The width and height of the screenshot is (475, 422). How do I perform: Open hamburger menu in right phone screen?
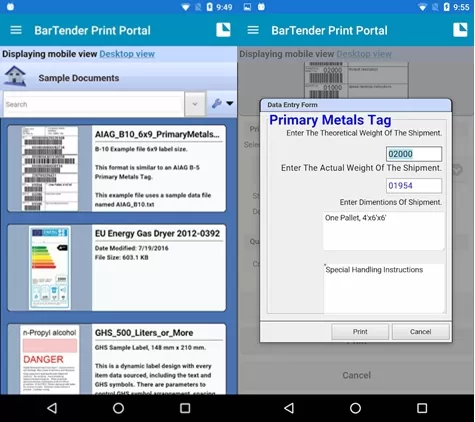point(253,30)
